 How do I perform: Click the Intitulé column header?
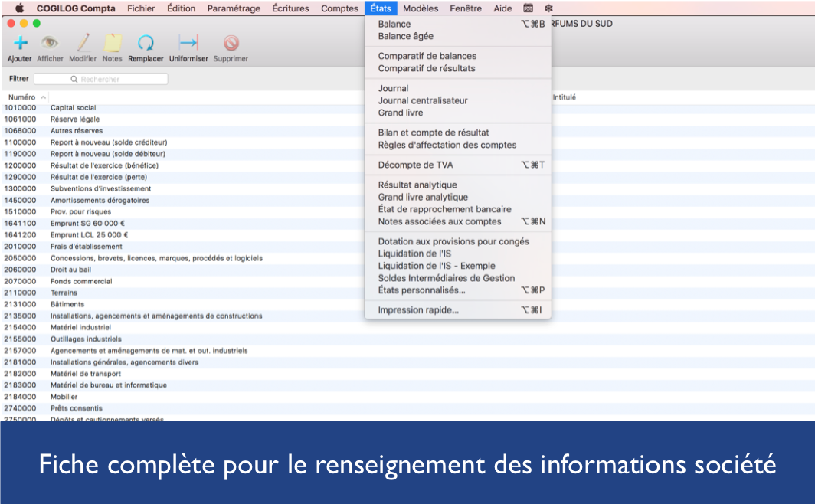[564, 97]
